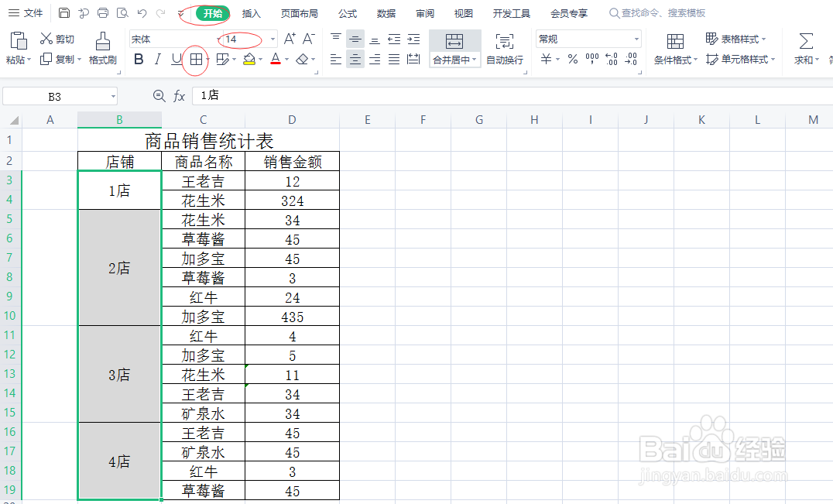Open Print Preview from quick access toolbar
The width and height of the screenshot is (833, 504).
tap(123, 12)
